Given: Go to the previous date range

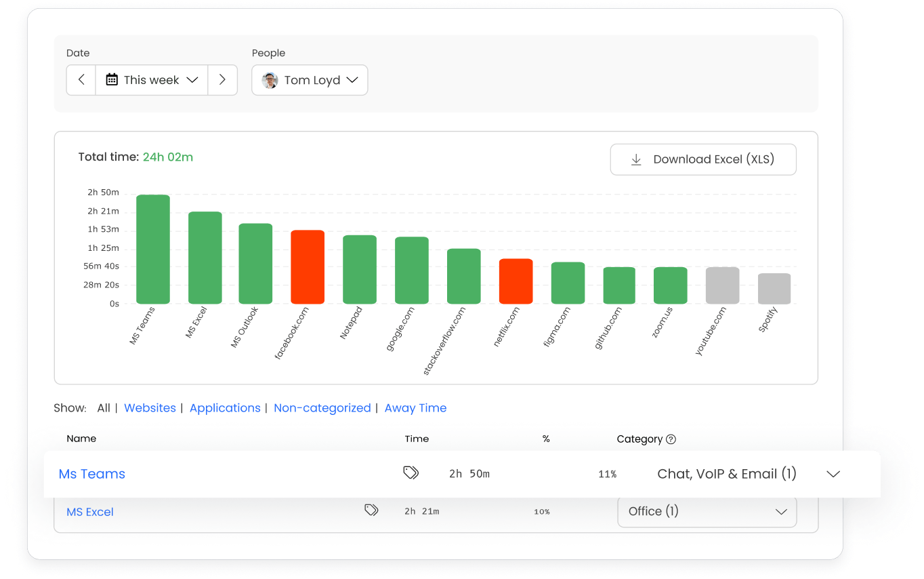Looking at the screenshot, I should click(x=81, y=80).
